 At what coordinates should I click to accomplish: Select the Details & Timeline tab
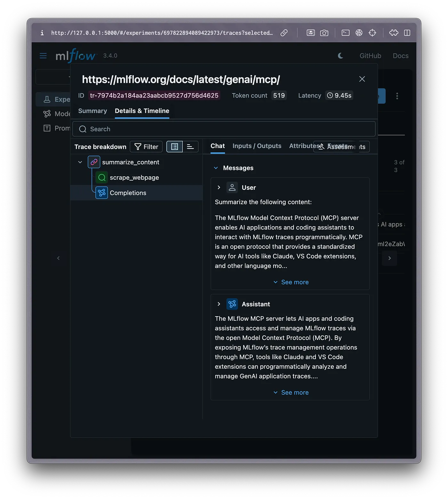(x=142, y=111)
